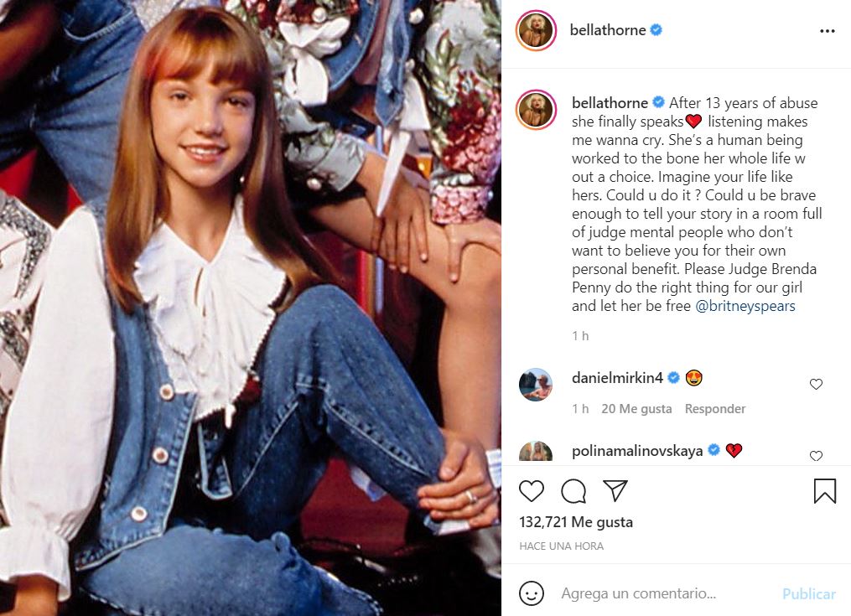Like danielmirkin4's comment with the heart
Viewport: 851px width, 616px height.
816,384
